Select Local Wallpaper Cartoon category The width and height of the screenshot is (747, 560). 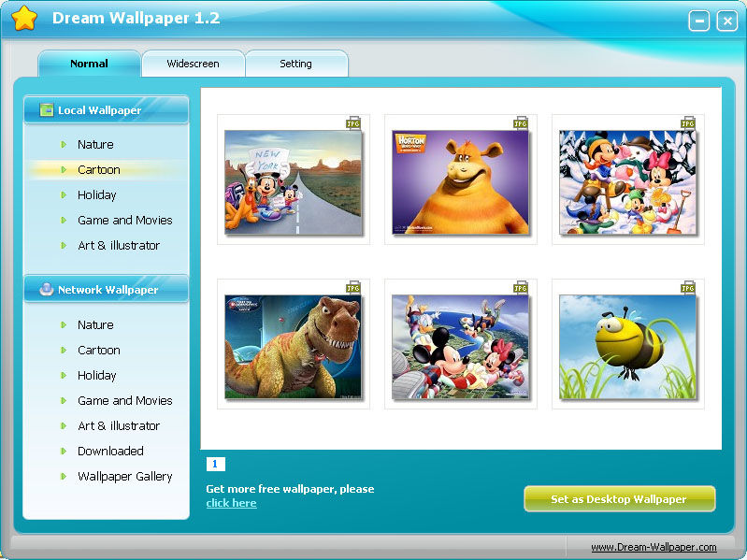[x=98, y=169]
